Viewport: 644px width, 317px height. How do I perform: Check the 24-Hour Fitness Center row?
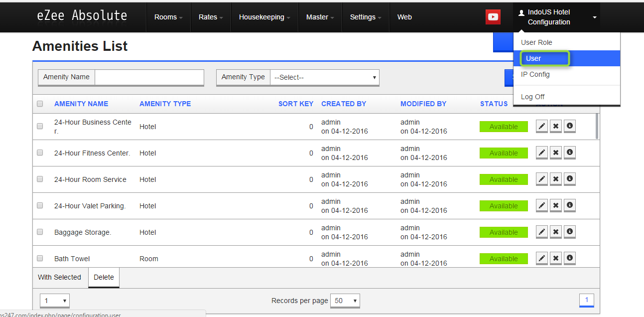tap(40, 153)
